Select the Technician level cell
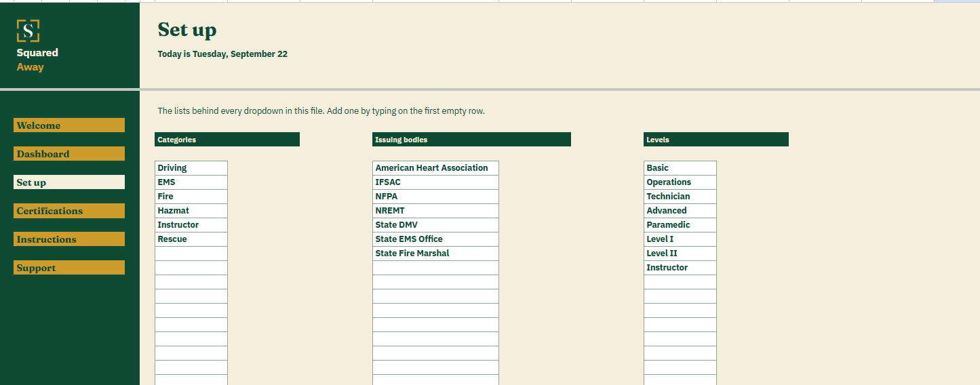This screenshot has width=980, height=385. pyautogui.click(x=680, y=197)
